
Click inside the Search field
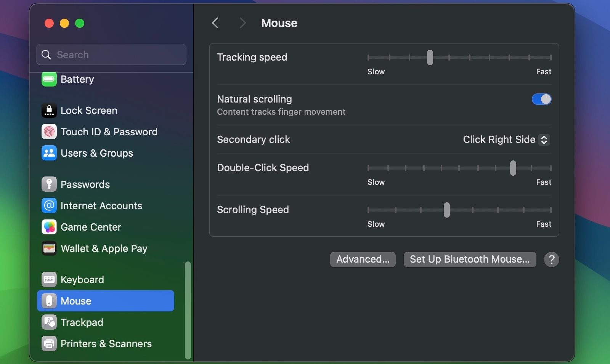pos(111,55)
